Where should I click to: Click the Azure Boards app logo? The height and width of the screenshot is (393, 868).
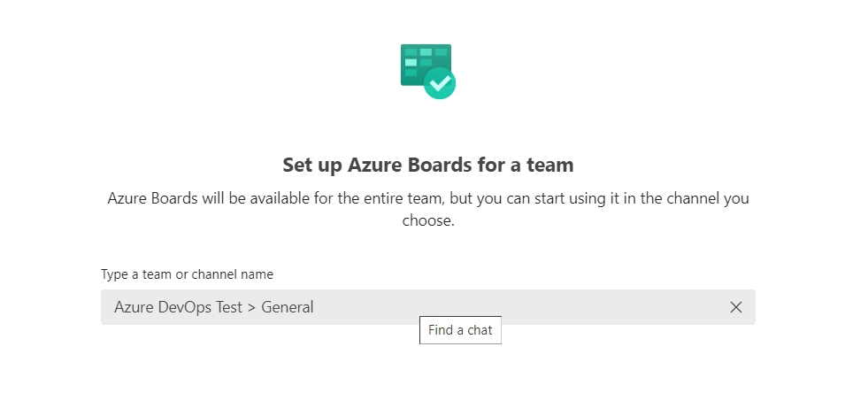428,72
